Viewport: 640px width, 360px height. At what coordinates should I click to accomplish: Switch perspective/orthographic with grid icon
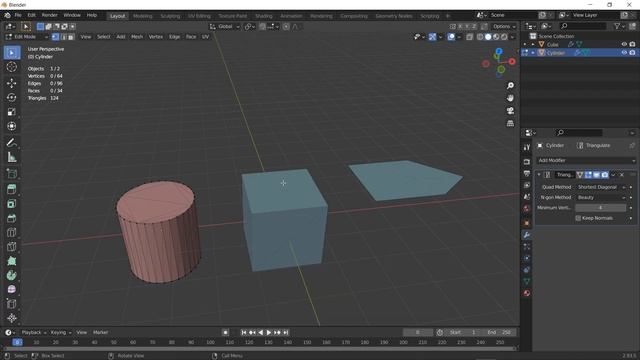pyautogui.click(x=510, y=123)
